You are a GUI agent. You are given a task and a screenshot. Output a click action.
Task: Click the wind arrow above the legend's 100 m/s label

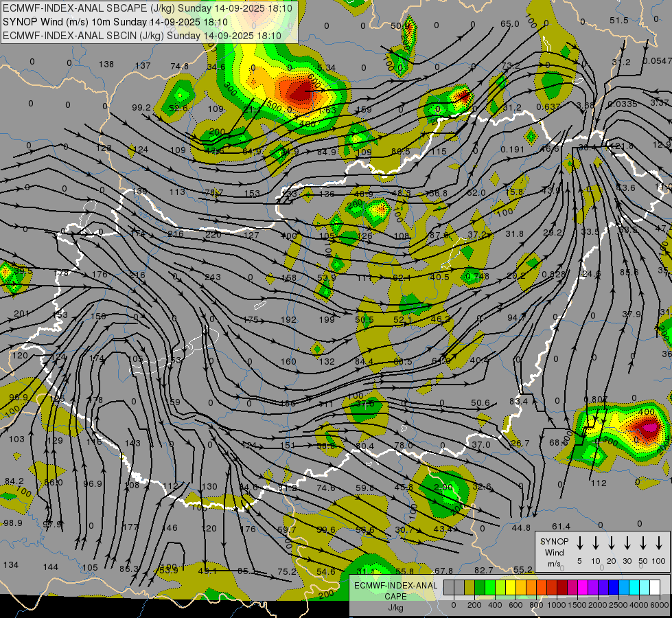pyautogui.click(x=659, y=543)
